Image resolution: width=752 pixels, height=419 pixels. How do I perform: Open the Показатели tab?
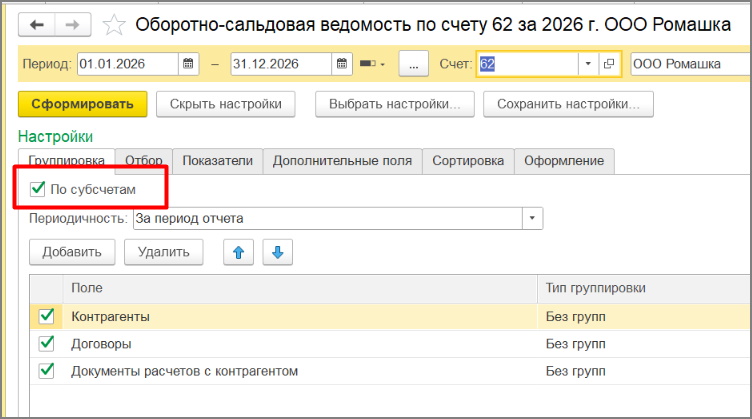point(218,161)
